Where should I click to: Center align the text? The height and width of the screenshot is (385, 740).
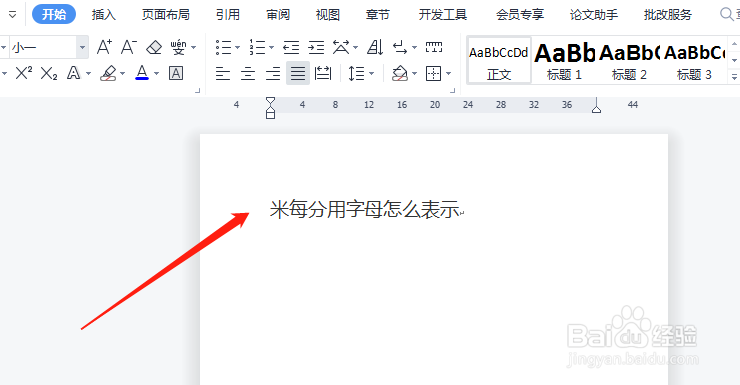pyautogui.click(x=248, y=74)
